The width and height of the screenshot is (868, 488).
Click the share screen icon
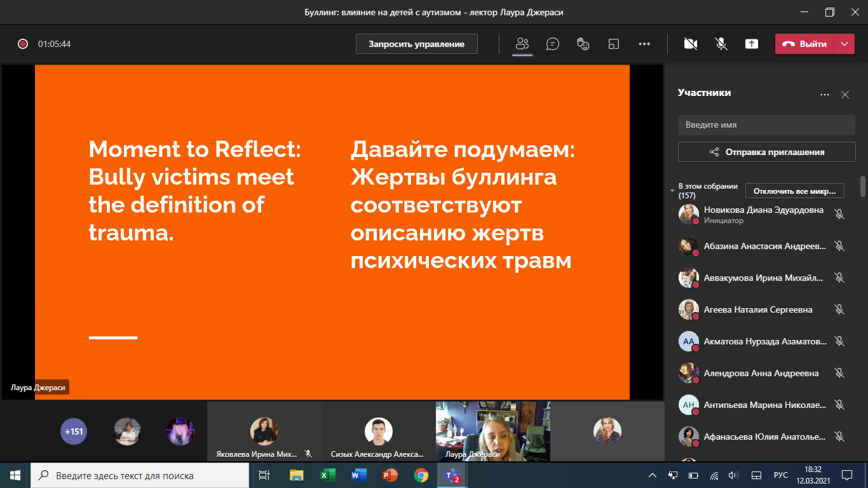point(751,44)
